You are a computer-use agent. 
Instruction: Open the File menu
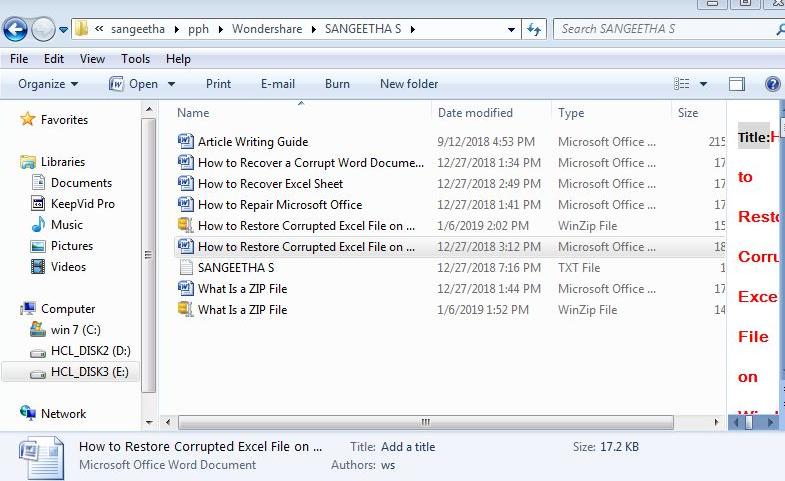(x=19, y=59)
